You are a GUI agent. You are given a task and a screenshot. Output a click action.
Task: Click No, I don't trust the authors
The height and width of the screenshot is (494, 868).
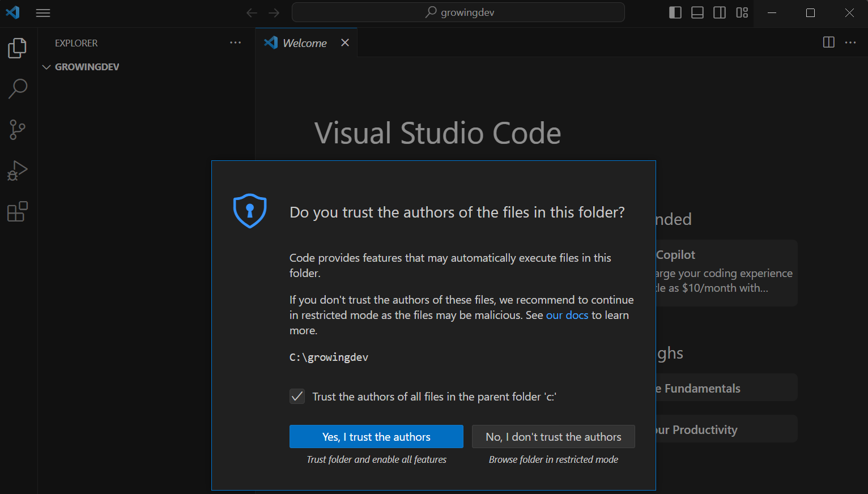pyautogui.click(x=554, y=437)
